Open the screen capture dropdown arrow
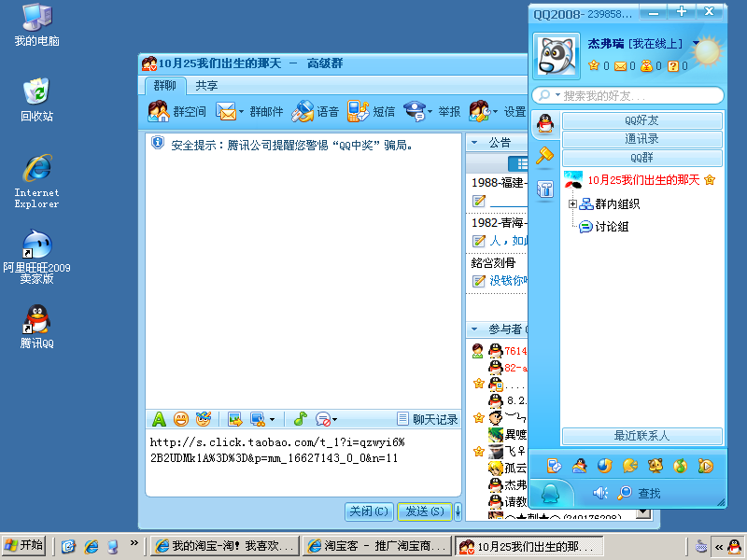 tap(272, 419)
